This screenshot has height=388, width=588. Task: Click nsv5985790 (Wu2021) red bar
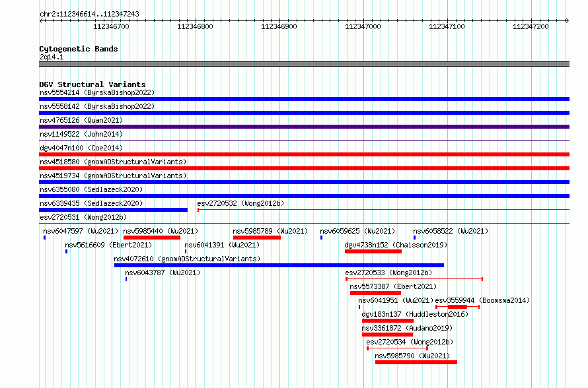416,362
